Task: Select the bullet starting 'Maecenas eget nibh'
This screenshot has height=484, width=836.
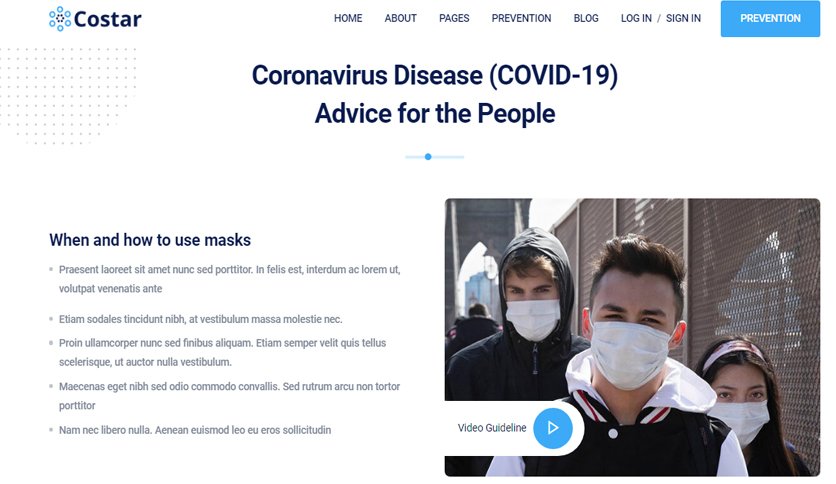Action: click(x=229, y=396)
